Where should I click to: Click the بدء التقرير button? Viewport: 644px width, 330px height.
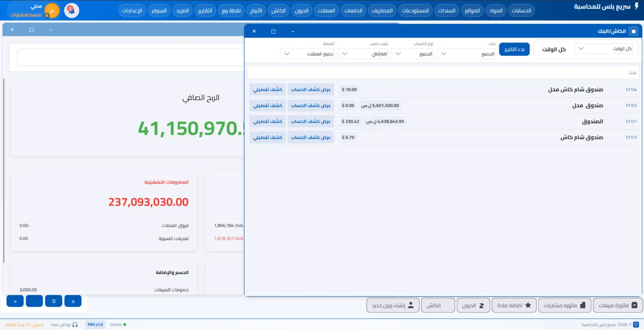tap(514, 49)
